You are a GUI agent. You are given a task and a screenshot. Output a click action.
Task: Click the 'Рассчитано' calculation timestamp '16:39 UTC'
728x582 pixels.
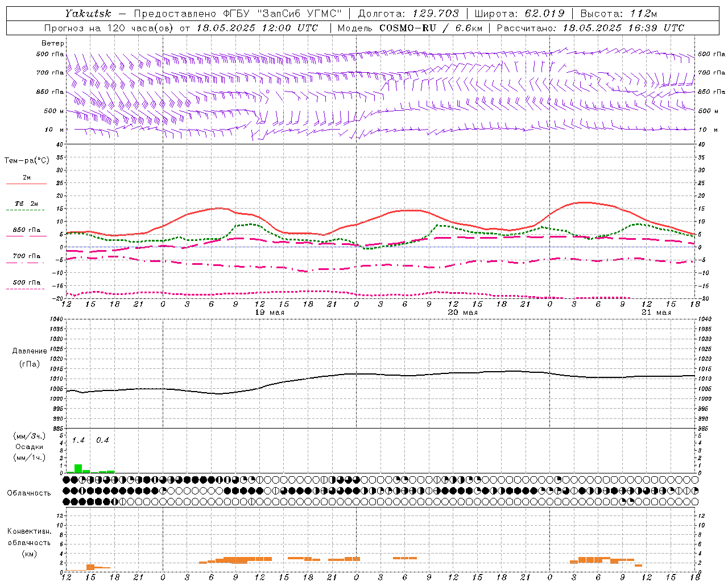pos(655,28)
